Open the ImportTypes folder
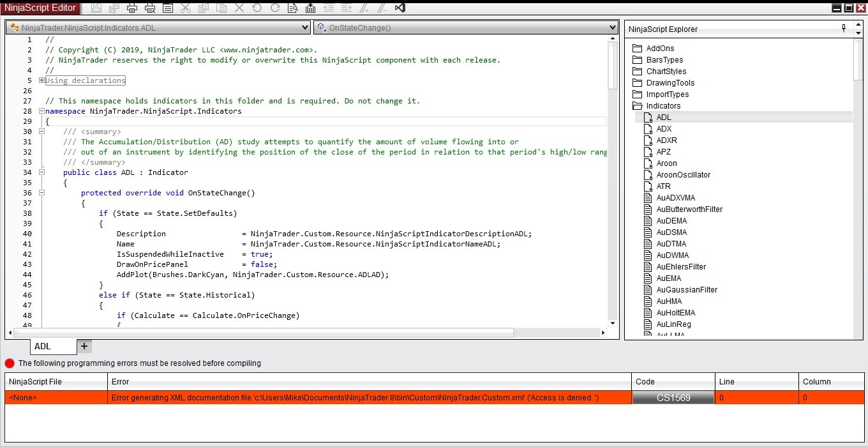868x447 pixels. [660, 95]
